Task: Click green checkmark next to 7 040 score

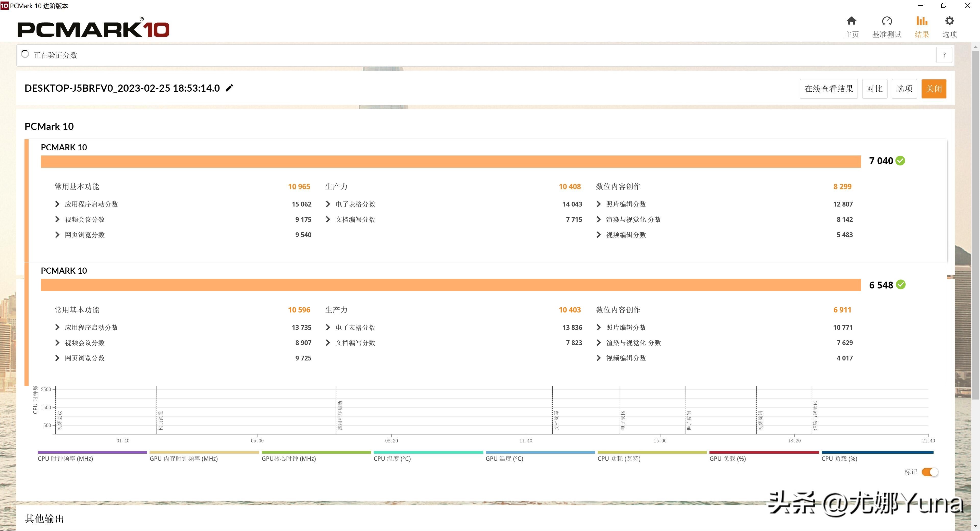Action: tap(900, 161)
